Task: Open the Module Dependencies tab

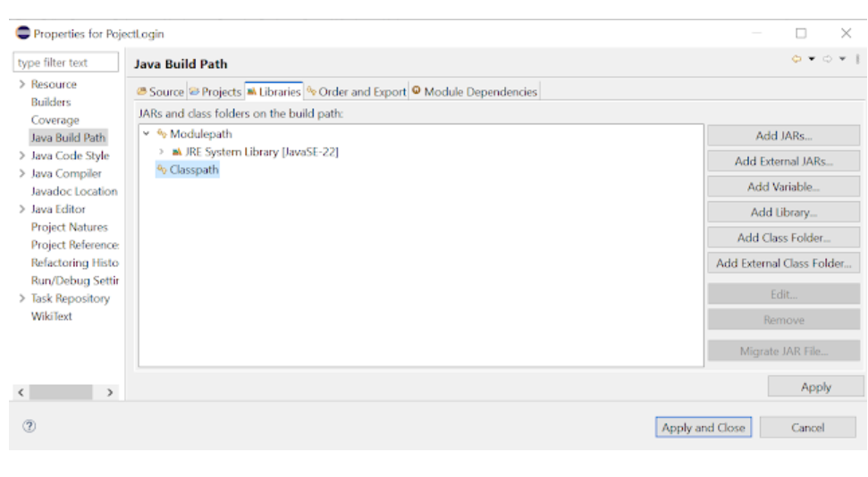Action: point(475,91)
